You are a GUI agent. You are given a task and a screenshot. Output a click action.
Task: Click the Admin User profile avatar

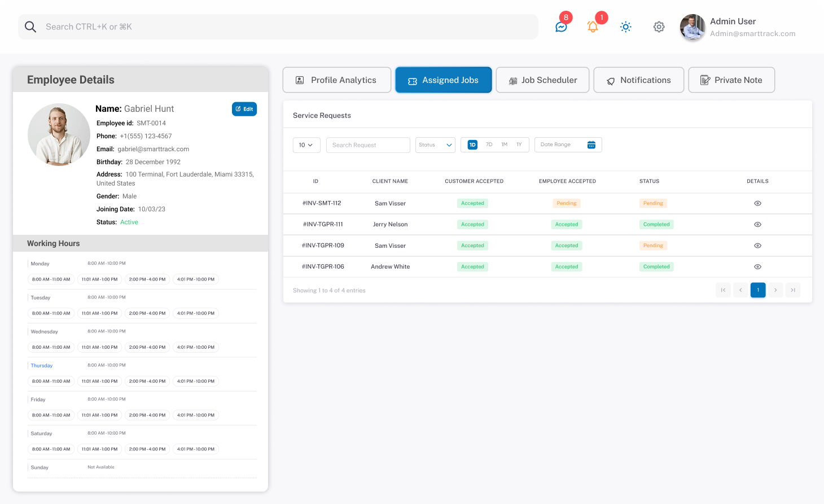coord(692,27)
